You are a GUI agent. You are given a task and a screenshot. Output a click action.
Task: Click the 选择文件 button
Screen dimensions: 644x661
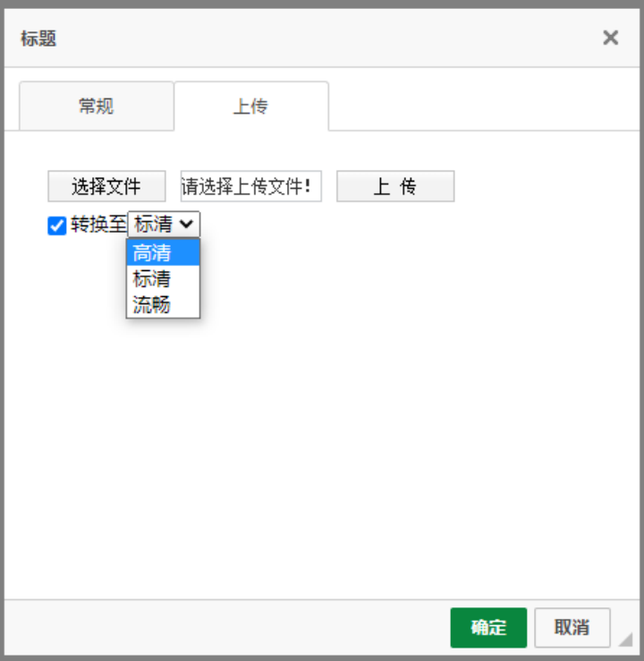click(106, 187)
